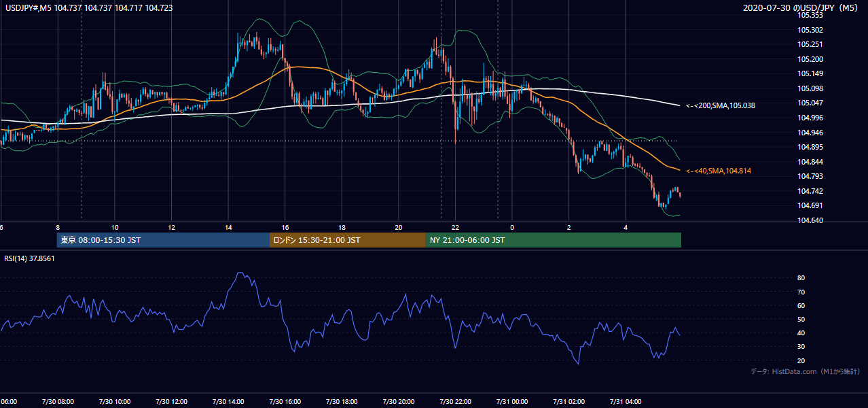Click the 7/30 22:00 time label
Viewport: 868px width, 408px height.
455,401
